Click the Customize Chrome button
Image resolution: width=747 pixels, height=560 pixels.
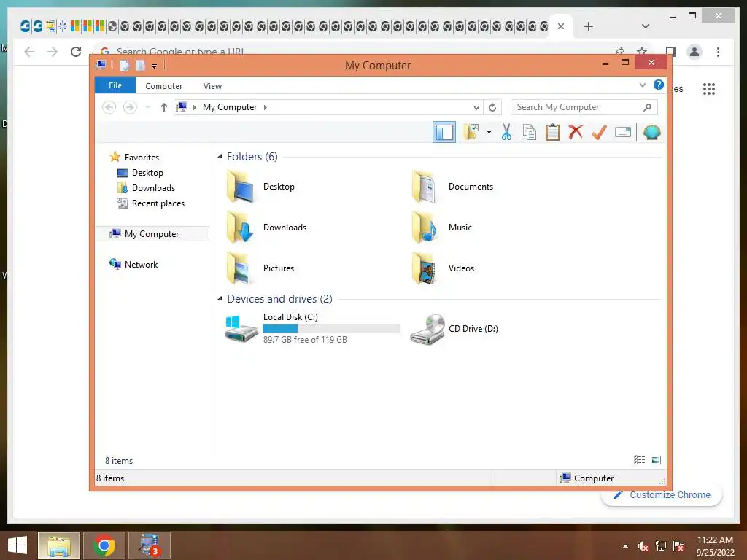(x=662, y=495)
